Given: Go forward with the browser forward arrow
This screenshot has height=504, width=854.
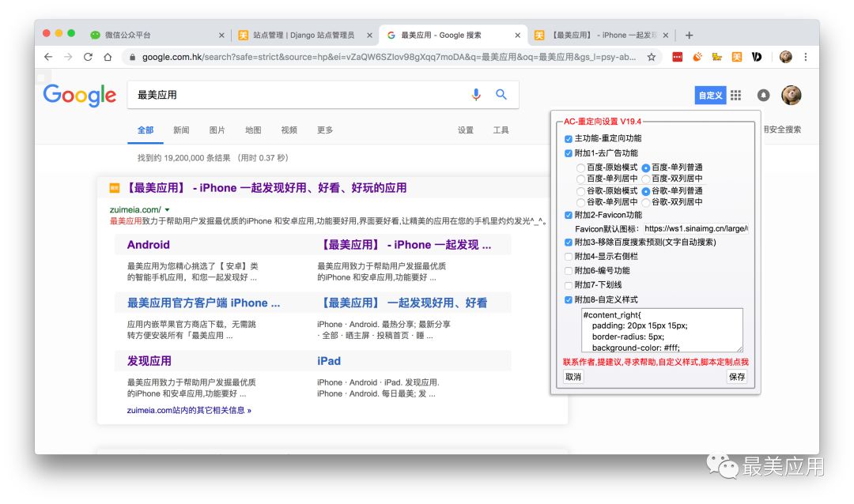Looking at the screenshot, I should pyautogui.click(x=68, y=57).
